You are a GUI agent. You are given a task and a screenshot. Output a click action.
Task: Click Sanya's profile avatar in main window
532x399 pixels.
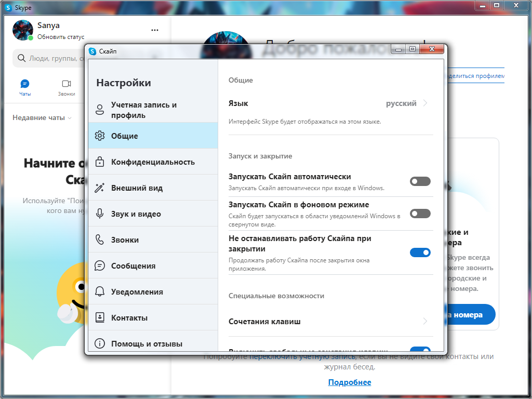(x=23, y=30)
